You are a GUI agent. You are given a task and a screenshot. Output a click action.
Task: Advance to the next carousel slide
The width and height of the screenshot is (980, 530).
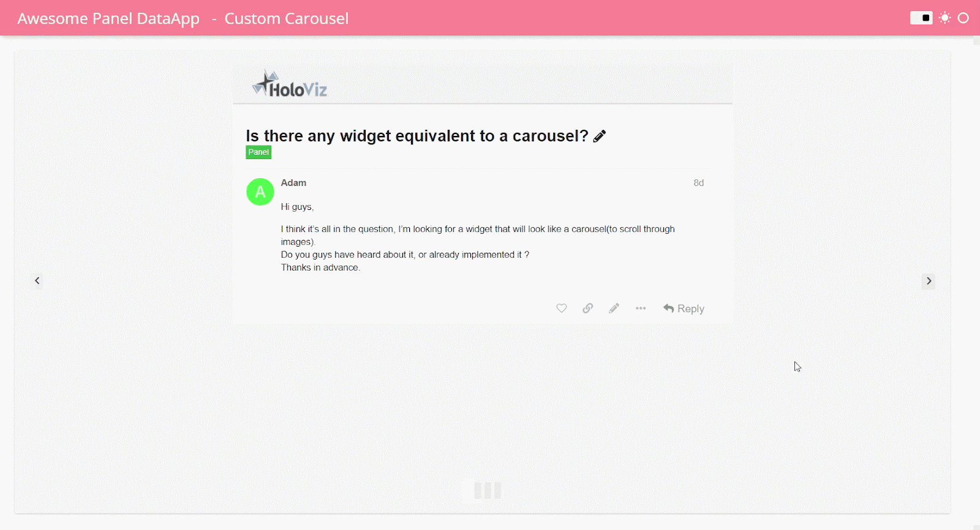(x=929, y=281)
